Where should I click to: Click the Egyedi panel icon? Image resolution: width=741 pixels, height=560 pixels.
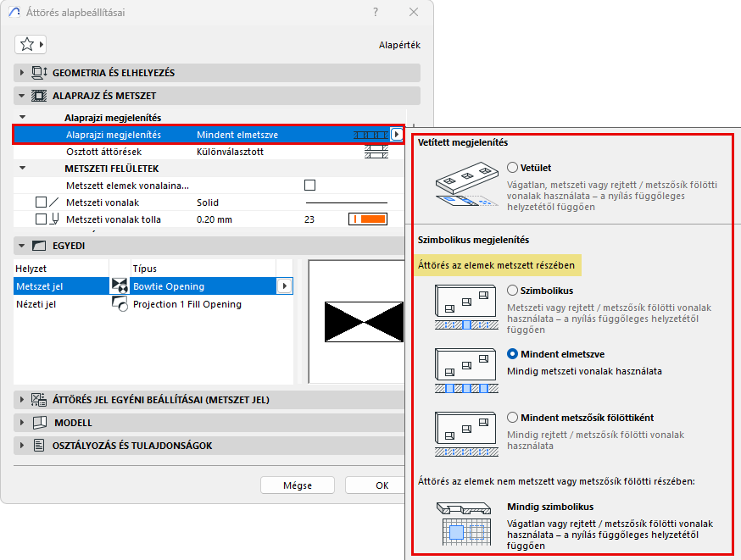coord(39,246)
